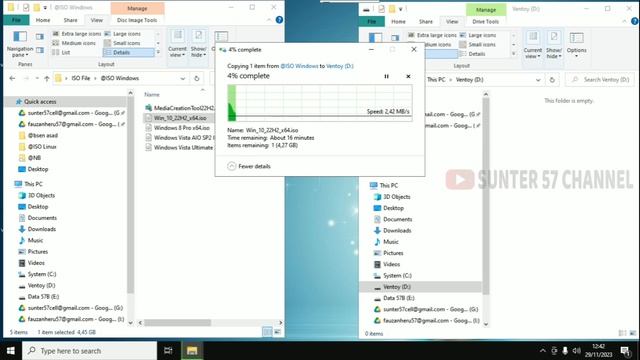Click file list horizontal scrollbar
Image resolution: width=640 pixels, height=360 pixels.
[178, 323]
